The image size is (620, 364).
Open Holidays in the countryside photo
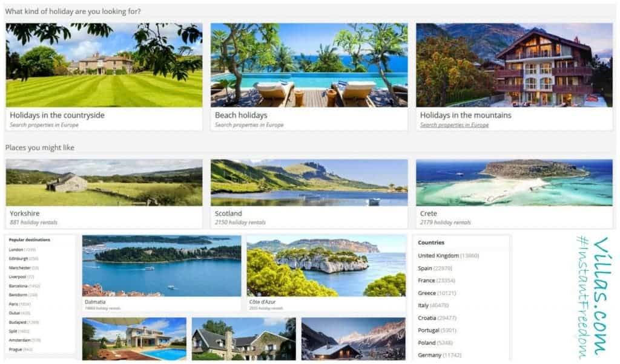coord(104,65)
